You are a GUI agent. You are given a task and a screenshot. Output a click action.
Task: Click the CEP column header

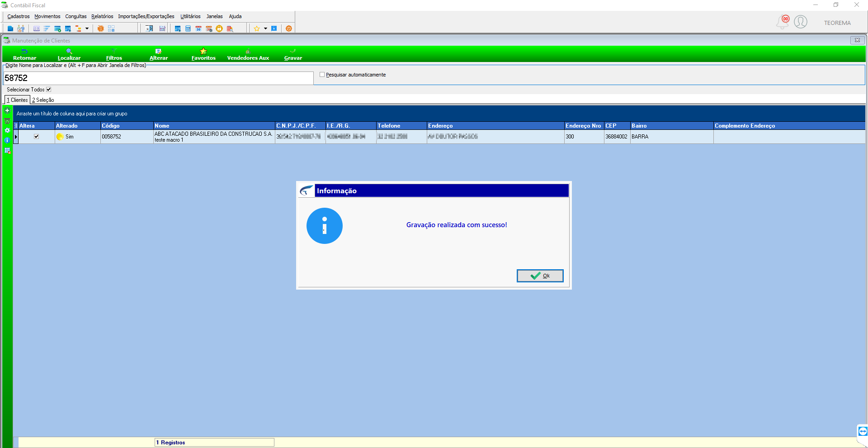617,126
